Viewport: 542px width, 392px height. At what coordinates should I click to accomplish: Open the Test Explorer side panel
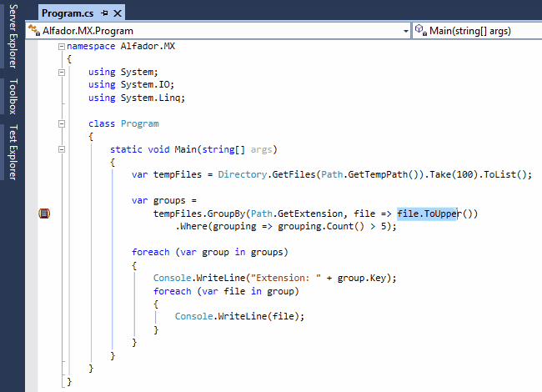[13, 152]
